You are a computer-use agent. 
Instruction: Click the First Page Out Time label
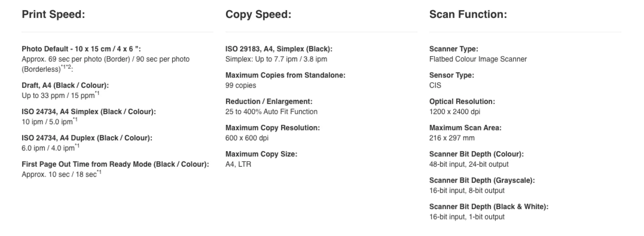pyautogui.click(x=115, y=164)
